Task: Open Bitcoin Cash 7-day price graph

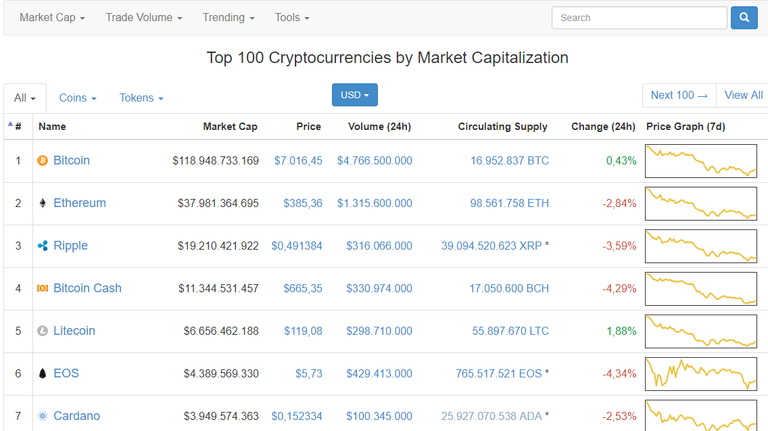Action: point(701,288)
